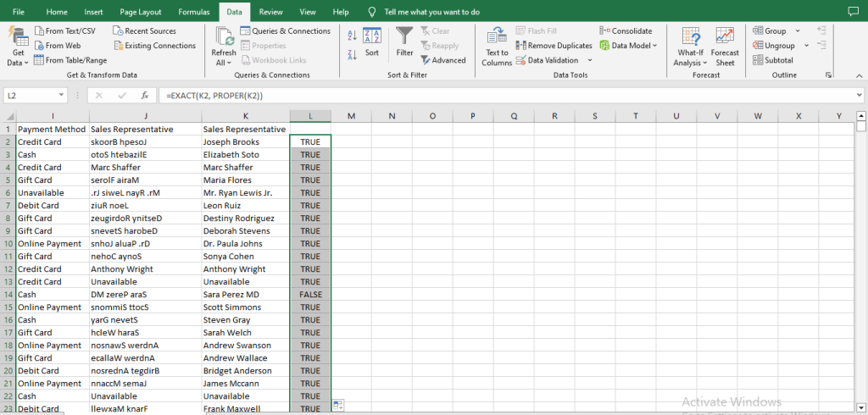Import data From Text/CSV
The height and width of the screenshot is (415, 868).
[x=64, y=31]
